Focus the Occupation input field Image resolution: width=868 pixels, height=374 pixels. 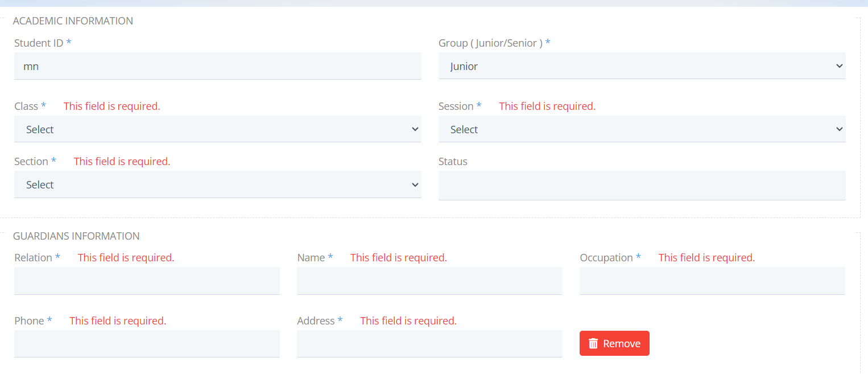[x=712, y=281]
